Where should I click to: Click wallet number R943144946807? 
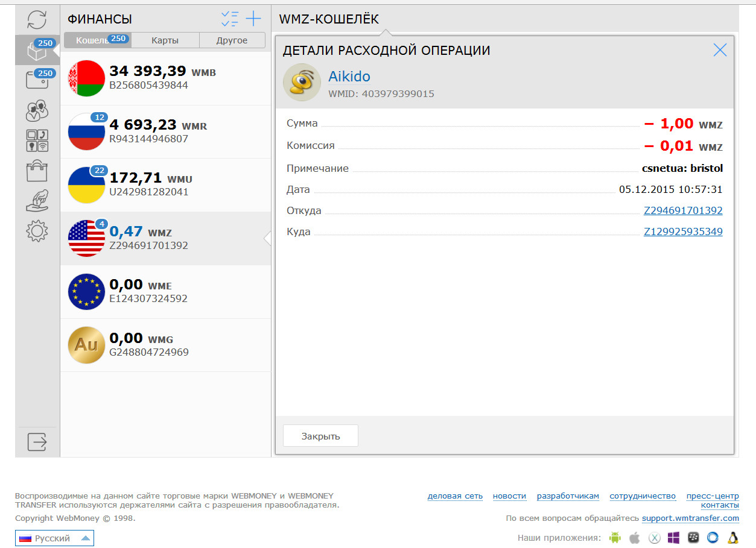148,139
